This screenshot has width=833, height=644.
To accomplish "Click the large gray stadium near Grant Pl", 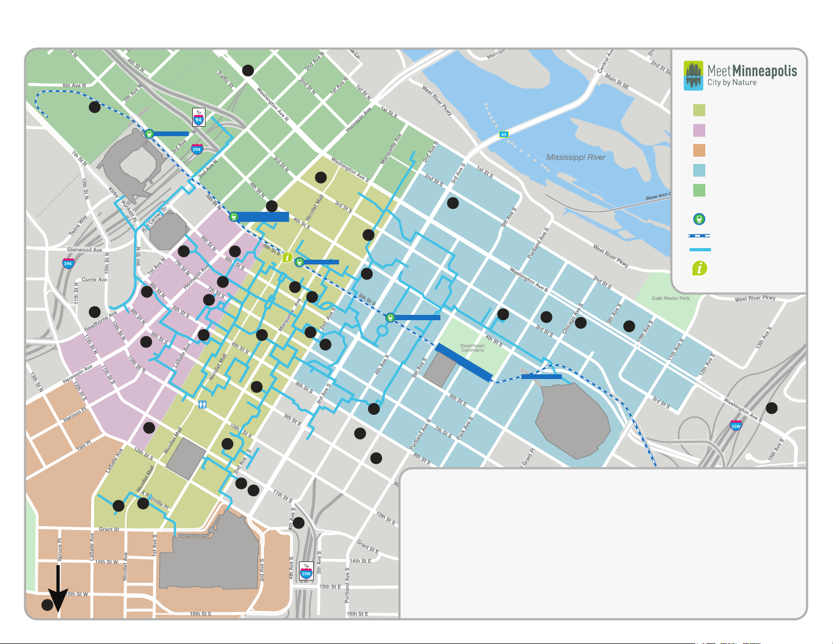I will [573, 421].
